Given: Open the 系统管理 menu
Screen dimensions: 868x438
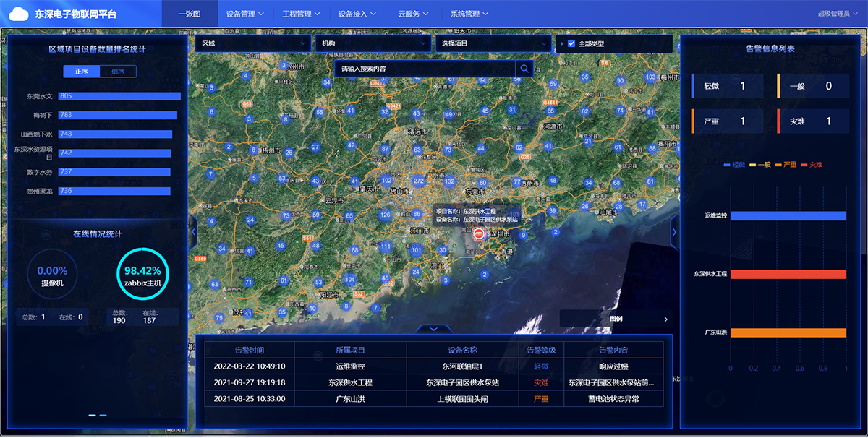Looking at the screenshot, I should (x=469, y=14).
